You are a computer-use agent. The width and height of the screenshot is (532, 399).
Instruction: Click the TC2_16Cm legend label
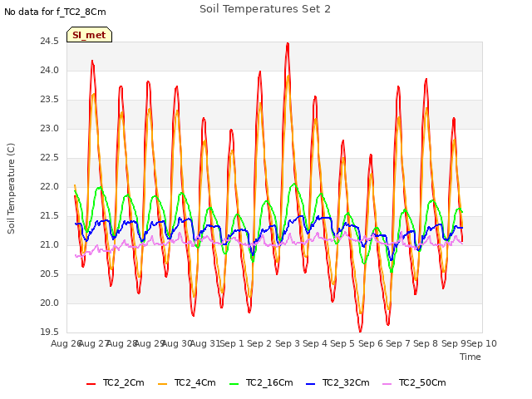(269, 382)
